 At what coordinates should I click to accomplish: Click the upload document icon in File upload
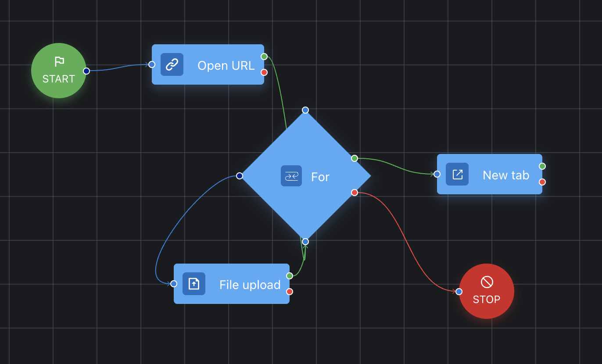tap(194, 284)
